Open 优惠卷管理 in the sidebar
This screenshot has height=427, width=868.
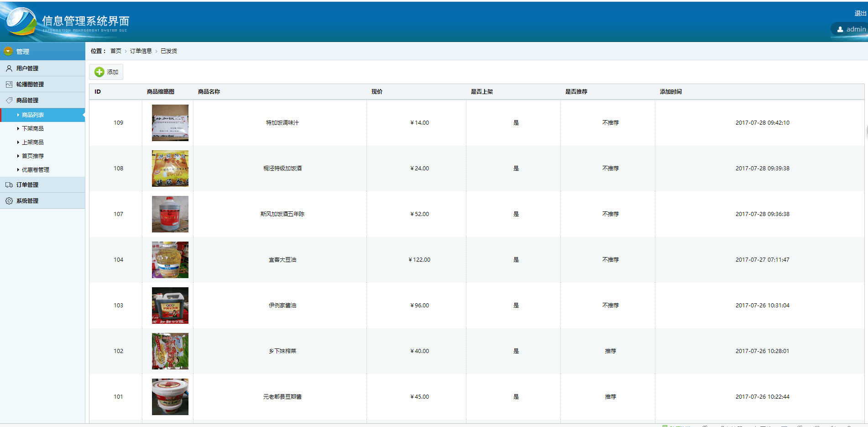click(x=36, y=170)
